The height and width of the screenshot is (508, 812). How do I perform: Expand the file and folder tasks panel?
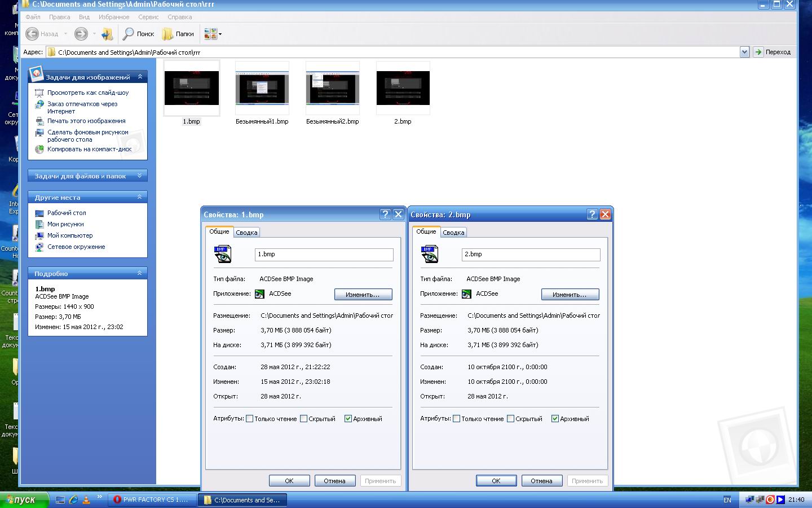[x=139, y=176]
